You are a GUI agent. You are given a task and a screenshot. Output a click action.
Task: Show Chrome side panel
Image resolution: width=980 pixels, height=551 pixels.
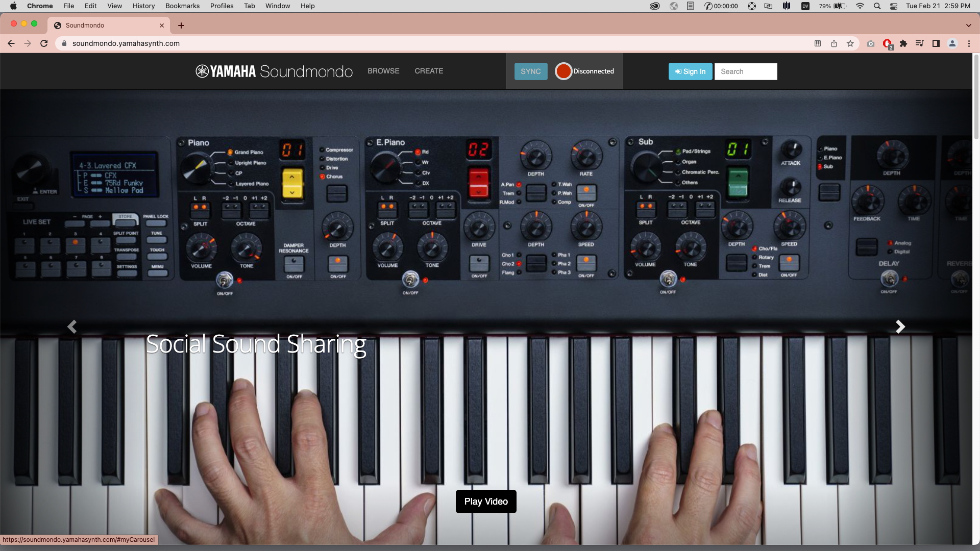(x=936, y=43)
